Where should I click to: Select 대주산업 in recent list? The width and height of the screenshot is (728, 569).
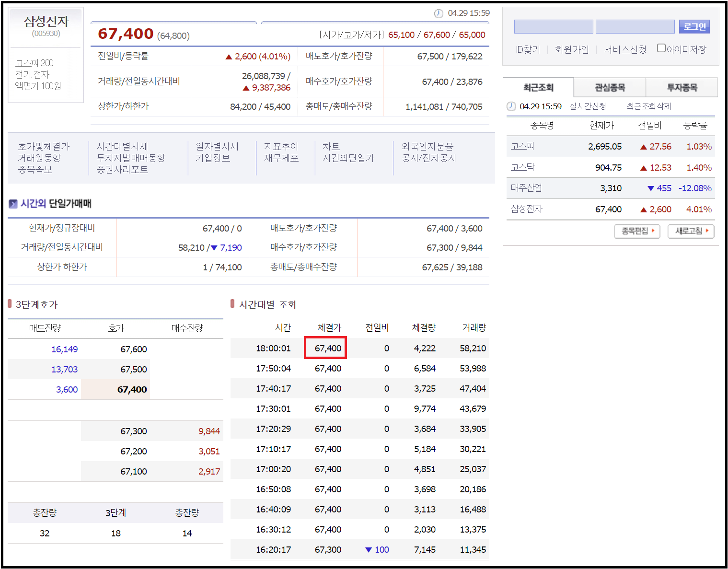pyautogui.click(x=526, y=188)
